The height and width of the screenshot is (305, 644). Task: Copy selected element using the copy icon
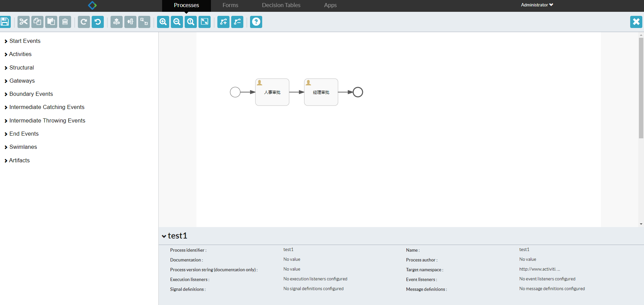(37, 22)
